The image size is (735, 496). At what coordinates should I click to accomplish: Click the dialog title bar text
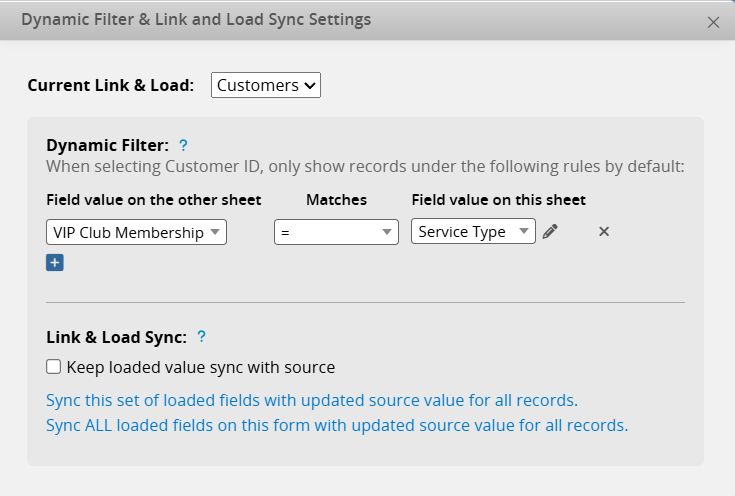(196, 19)
